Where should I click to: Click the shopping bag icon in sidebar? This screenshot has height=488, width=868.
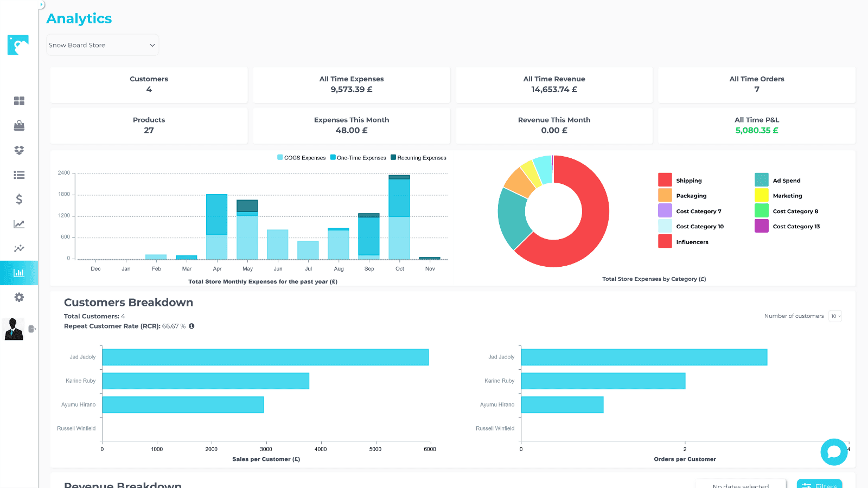[x=19, y=126]
